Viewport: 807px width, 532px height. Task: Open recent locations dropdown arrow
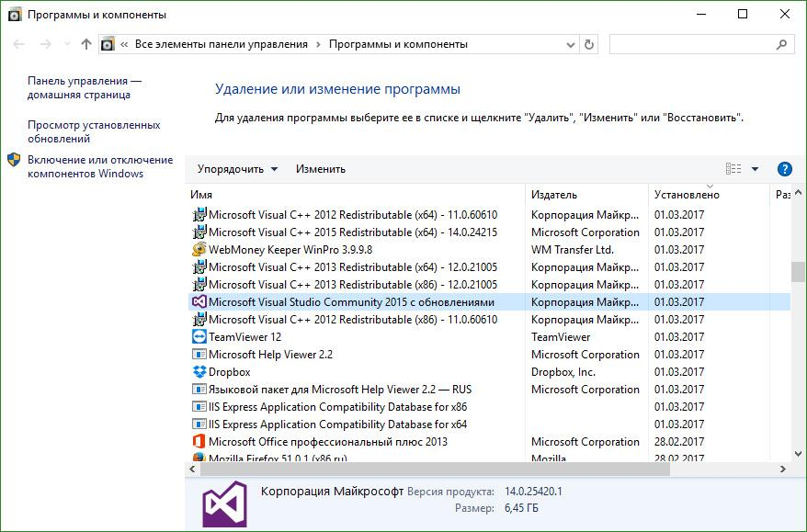pos(67,44)
